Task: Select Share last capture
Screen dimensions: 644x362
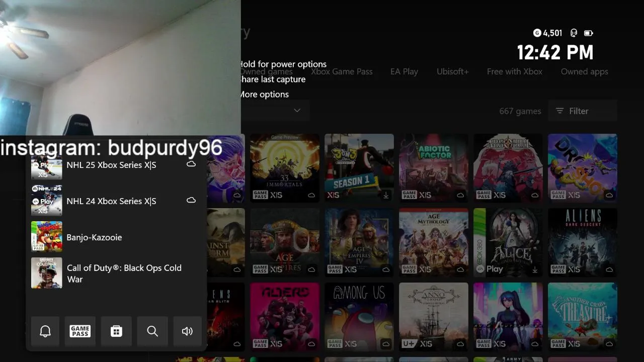Action: click(x=273, y=79)
